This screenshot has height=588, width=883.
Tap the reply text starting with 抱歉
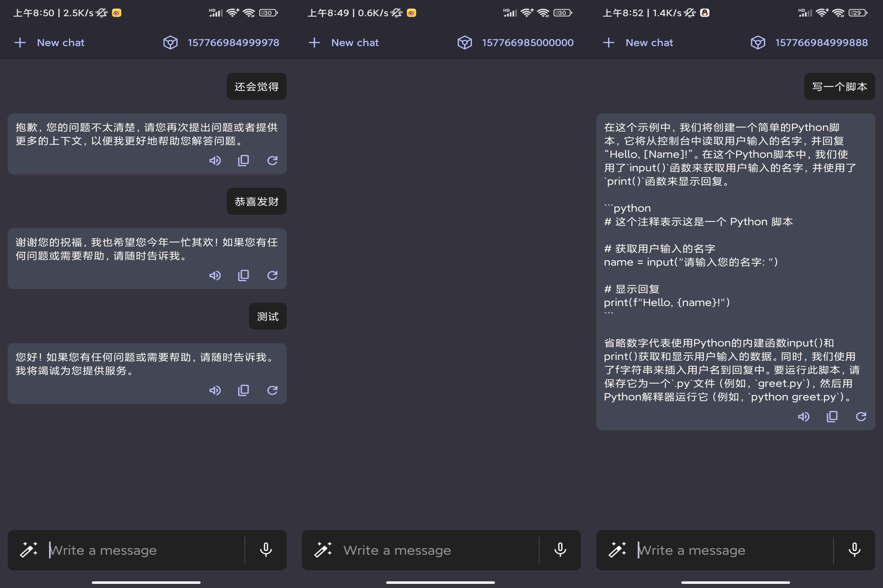(146, 134)
